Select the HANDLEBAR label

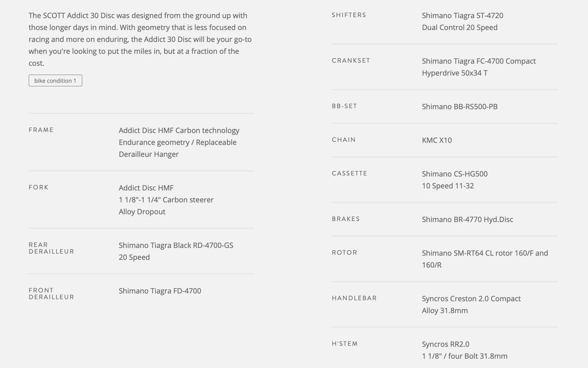coord(354,299)
